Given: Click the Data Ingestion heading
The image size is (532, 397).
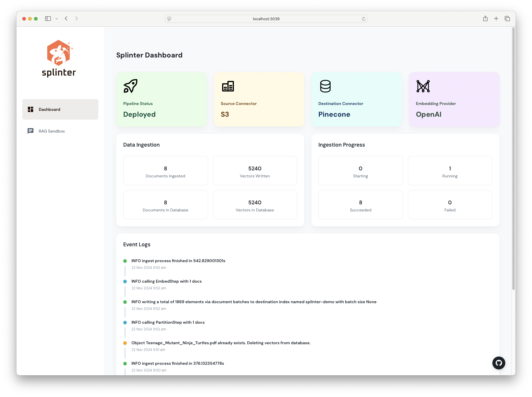Looking at the screenshot, I should click(x=141, y=145).
